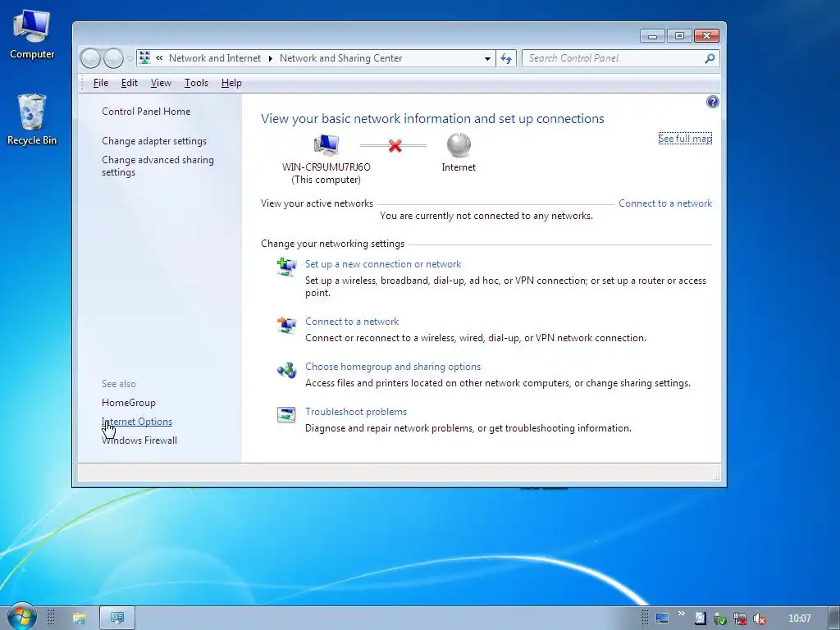The image size is (840, 630).
Task: Click the blue Help question mark icon
Action: [713, 102]
